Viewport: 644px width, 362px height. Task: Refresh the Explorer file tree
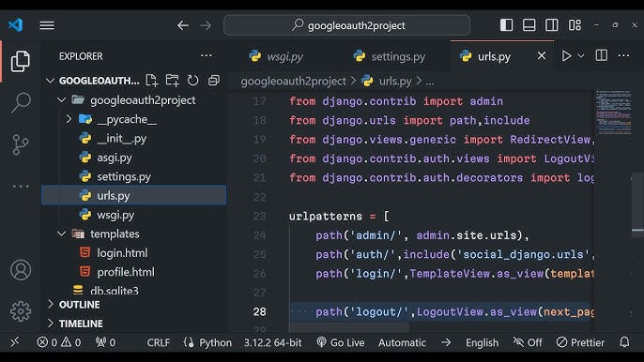tap(192, 81)
